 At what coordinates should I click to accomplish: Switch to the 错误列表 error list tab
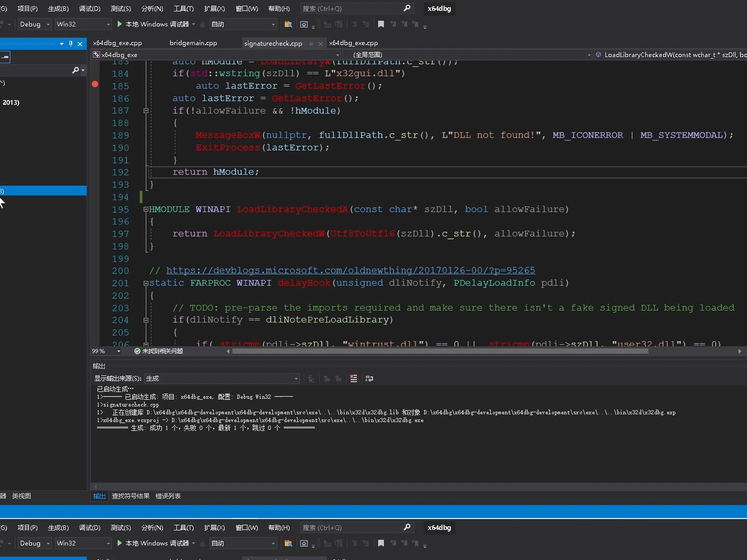(x=168, y=496)
